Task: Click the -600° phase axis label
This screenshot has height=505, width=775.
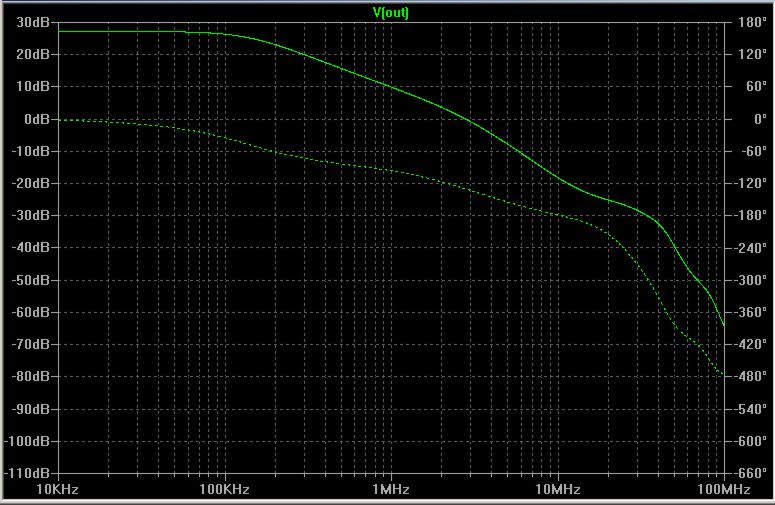Action: 751,441
